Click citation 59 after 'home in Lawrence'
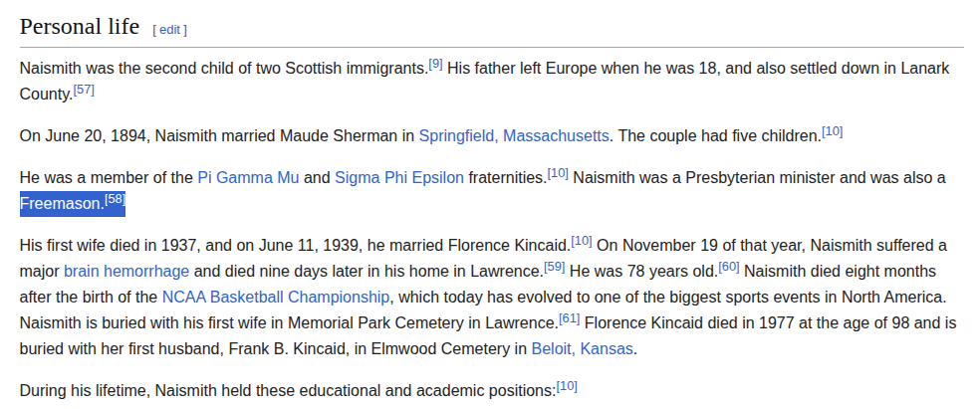This screenshot has width=980, height=409. 555,267
